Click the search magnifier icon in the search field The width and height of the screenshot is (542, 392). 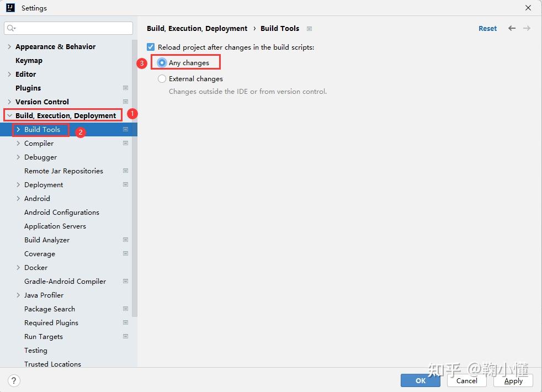(12, 28)
